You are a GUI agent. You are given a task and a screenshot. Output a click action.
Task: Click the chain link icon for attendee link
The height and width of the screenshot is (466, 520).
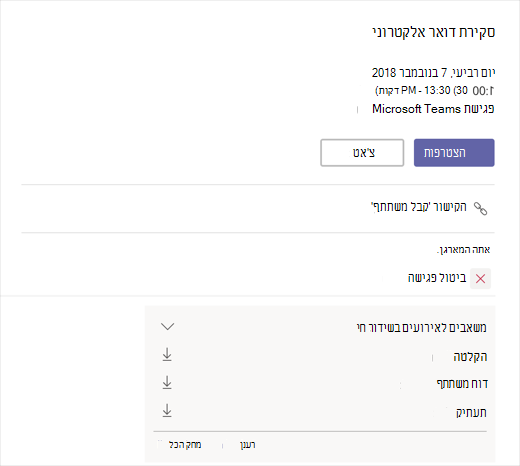click(x=480, y=209)
